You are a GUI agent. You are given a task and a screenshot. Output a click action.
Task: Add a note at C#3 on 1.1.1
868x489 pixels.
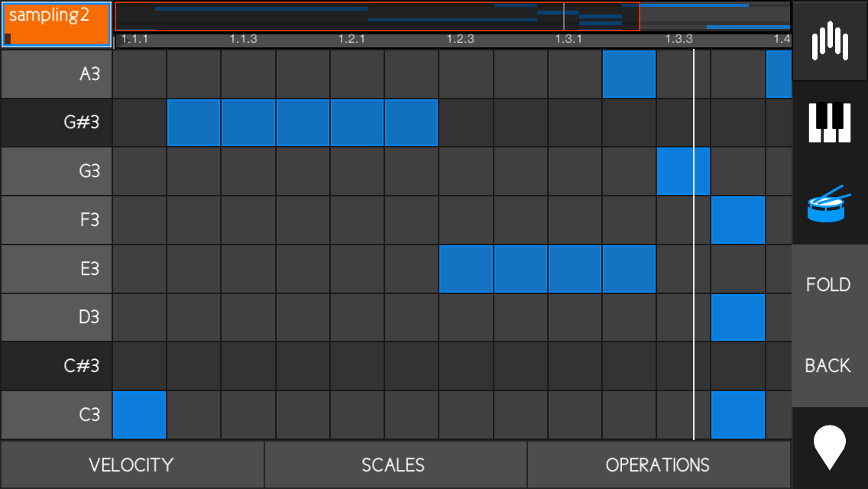tap(140, 366)
